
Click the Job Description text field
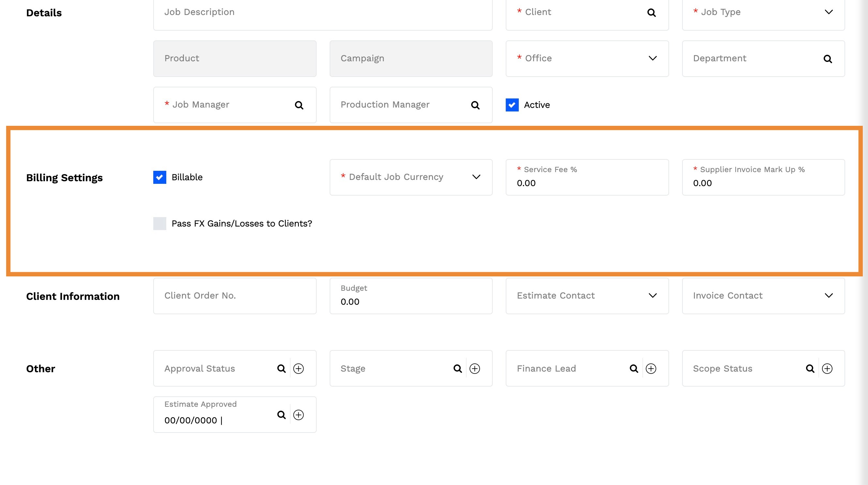(322, 13)
